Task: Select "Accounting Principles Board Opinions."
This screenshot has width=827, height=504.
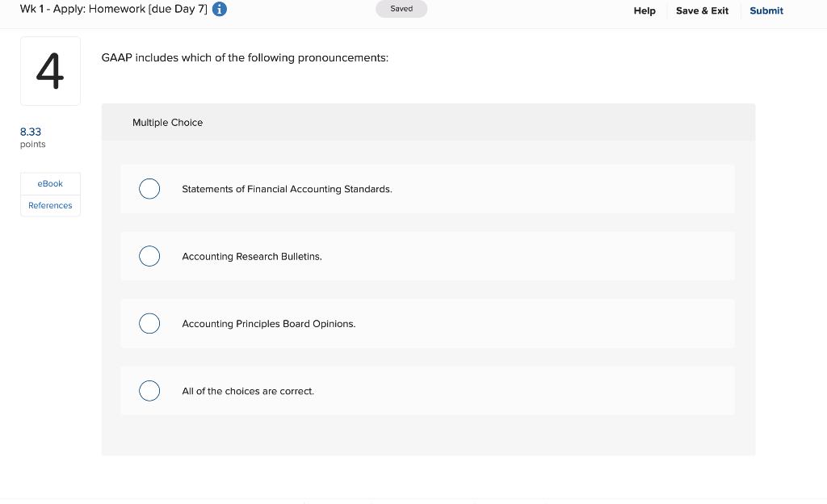Action: pos(149,323)
